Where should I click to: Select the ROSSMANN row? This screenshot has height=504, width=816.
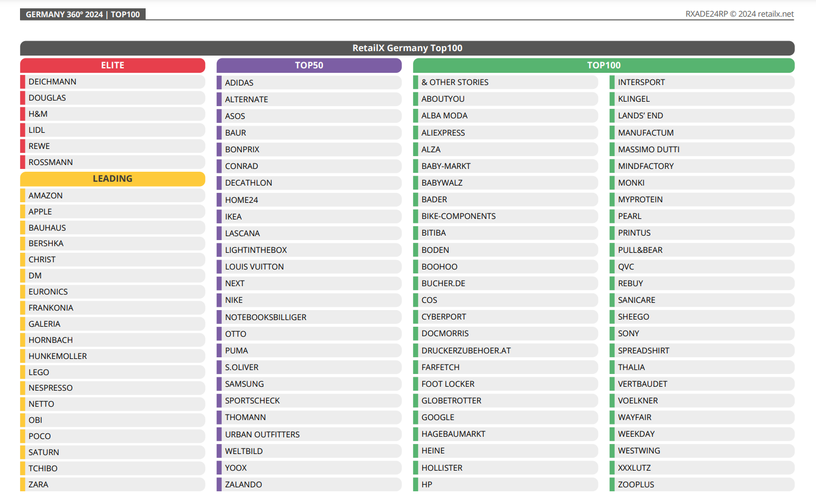click(x=112, y=162)
